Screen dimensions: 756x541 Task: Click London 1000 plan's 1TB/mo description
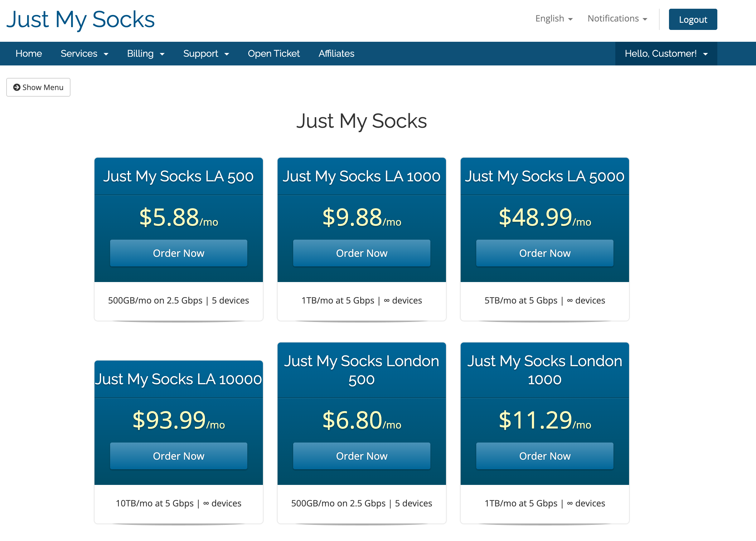(545, 503)
